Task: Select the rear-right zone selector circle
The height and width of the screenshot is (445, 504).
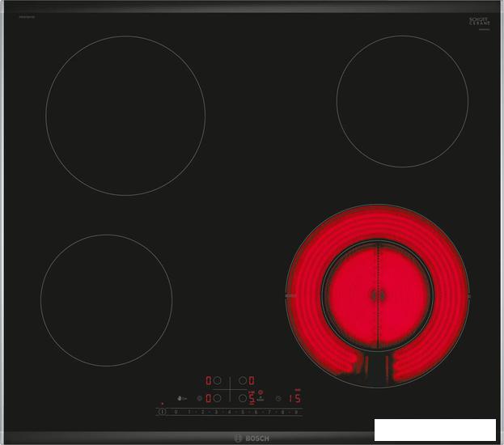Action: click(x=242, y=379)
